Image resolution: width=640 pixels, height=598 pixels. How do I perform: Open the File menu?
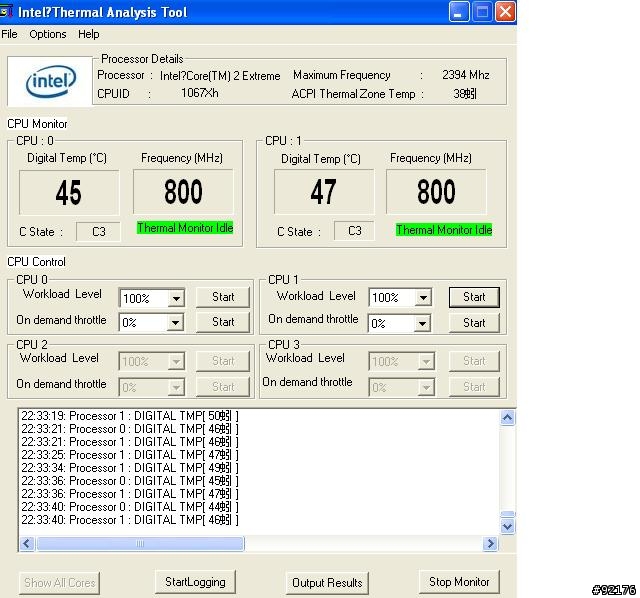point(9,34)
